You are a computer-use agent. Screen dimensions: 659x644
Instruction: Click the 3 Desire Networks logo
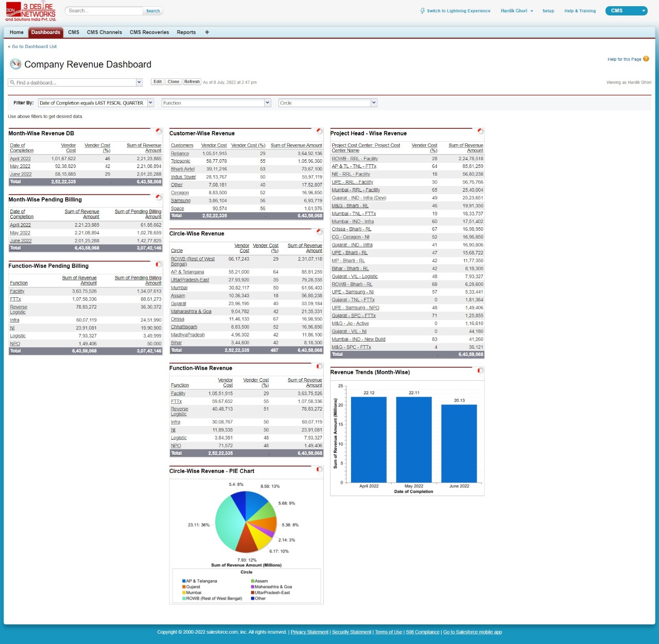click(31, 11)
